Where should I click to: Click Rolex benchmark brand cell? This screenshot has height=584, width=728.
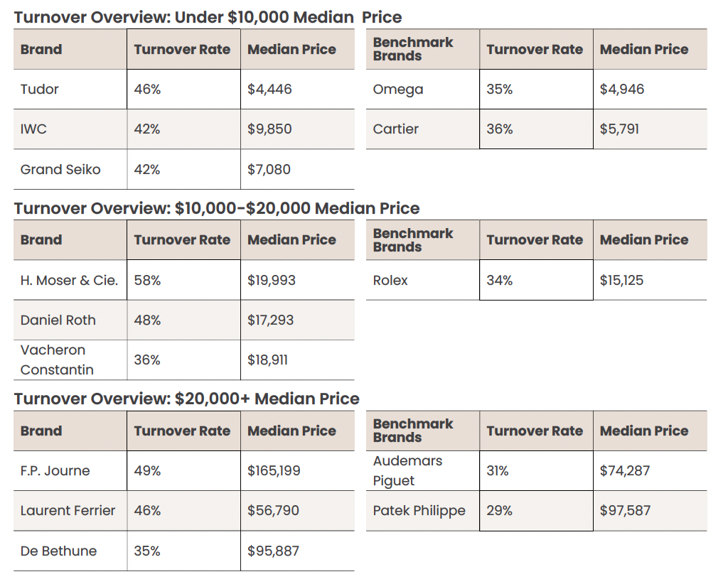click(x=390, y=281)
